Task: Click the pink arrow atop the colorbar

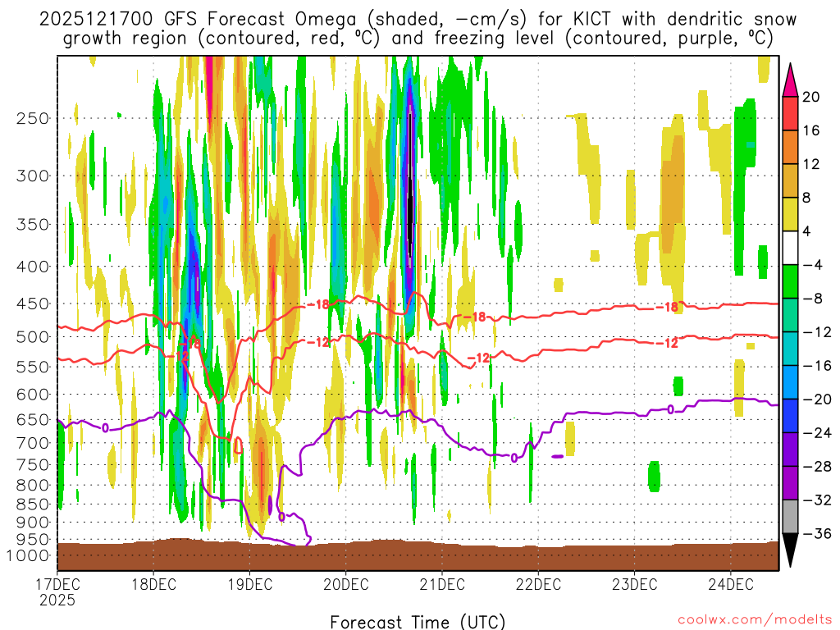Action: tap(790, 80)
